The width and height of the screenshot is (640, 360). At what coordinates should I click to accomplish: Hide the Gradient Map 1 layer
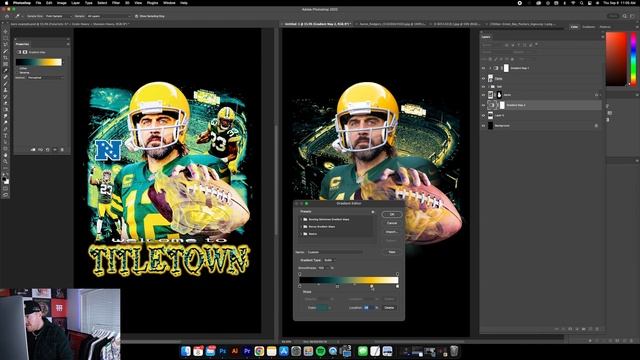tap(483, 68)
